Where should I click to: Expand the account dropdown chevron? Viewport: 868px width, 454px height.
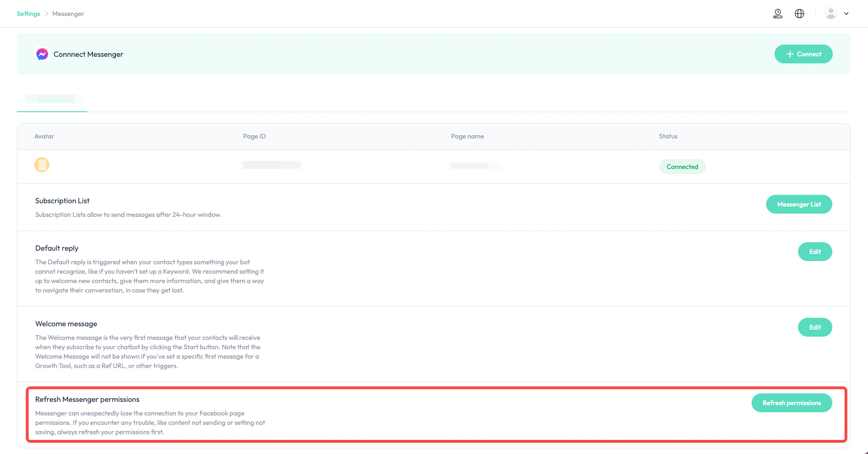pos(846,14)
